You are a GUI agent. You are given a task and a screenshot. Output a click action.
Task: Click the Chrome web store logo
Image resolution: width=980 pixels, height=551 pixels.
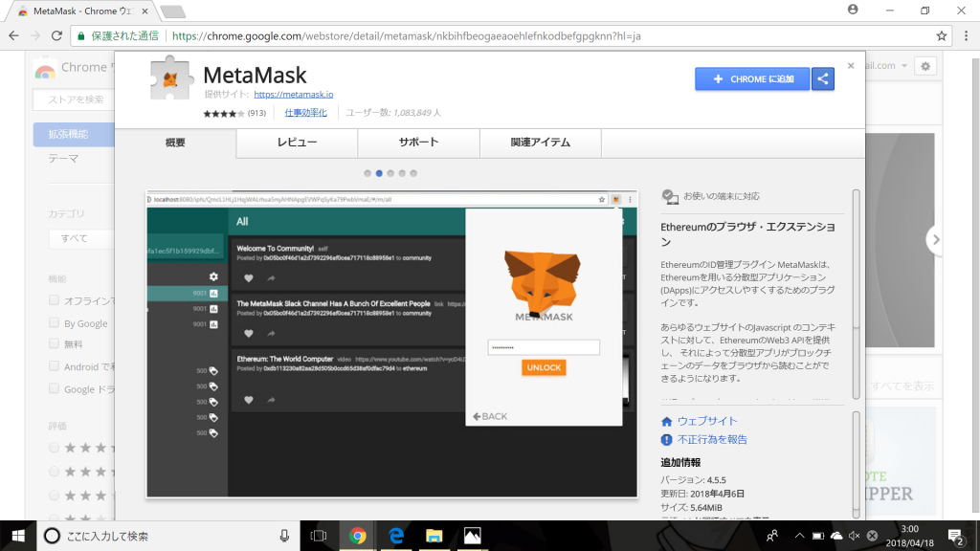[x=45, y=69]
